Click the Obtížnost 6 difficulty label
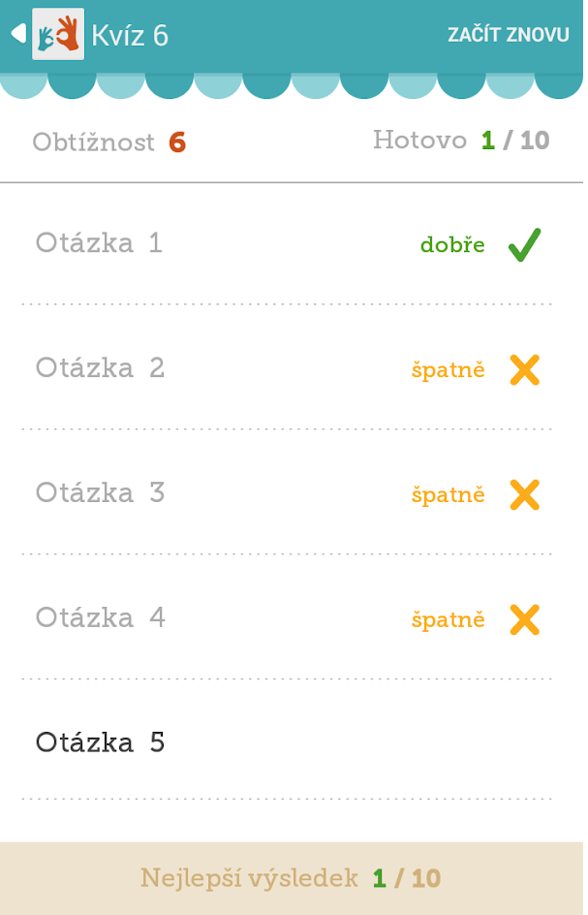Viewport: 588px width, 915px height. pos(108,142)
